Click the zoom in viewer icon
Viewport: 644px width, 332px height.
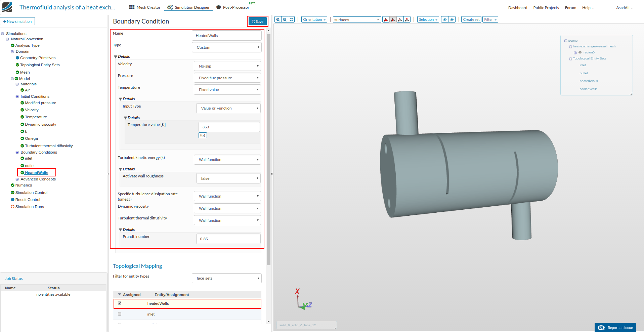tap(278, 19)
